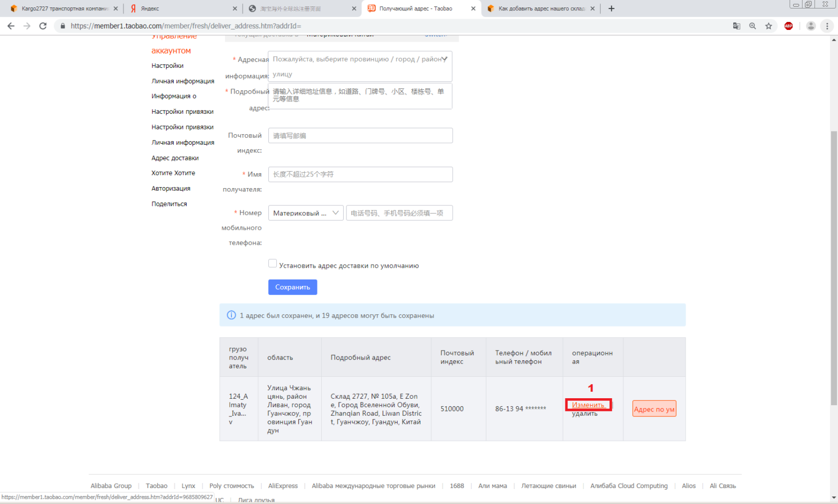This screenshot has width=838, height=504.
Task: Open the Google Translate icon in address bar
Action: (x=736, y=26)
